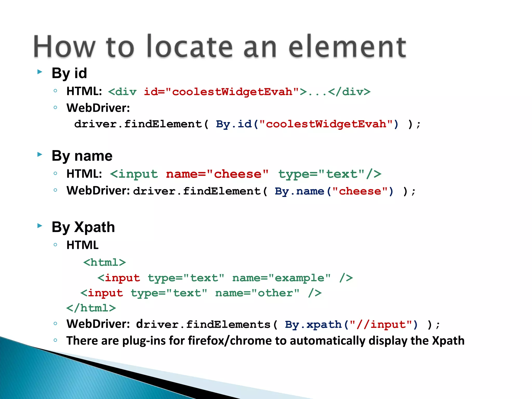Click the 'By name' heading
Image resolution: width=532 pixels, height=399 pixels.
[x=82, y=156]
